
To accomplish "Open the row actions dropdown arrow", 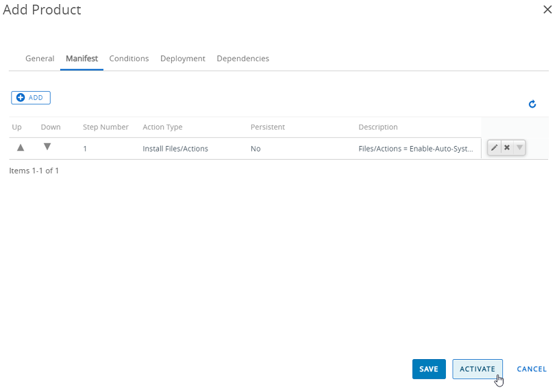I will click(519, 147).
